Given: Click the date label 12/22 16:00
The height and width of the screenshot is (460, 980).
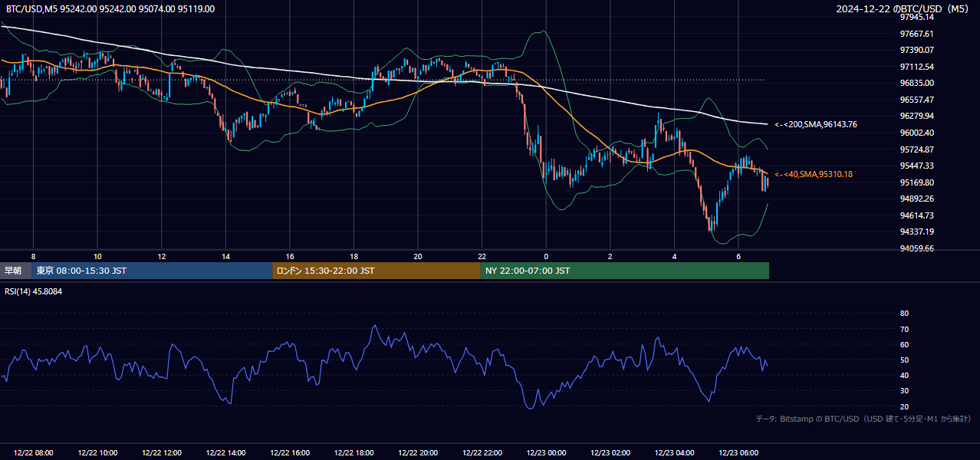Looking at the screenshot, I should 290,453.
